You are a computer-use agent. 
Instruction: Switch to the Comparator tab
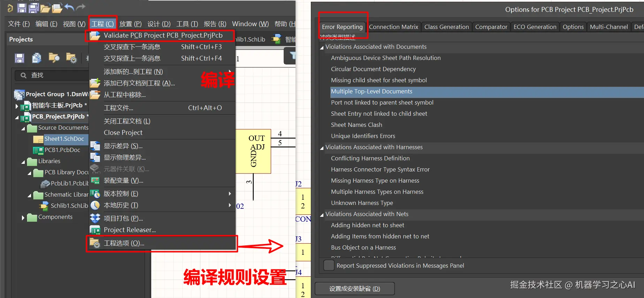(491, 27)
